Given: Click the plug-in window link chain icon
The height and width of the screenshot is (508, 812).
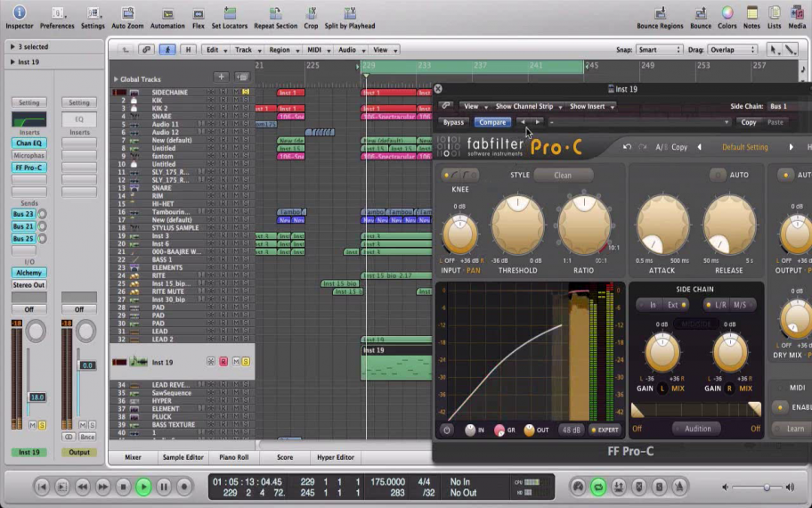Looking at the screenshot, I should (x=445, y=106).
